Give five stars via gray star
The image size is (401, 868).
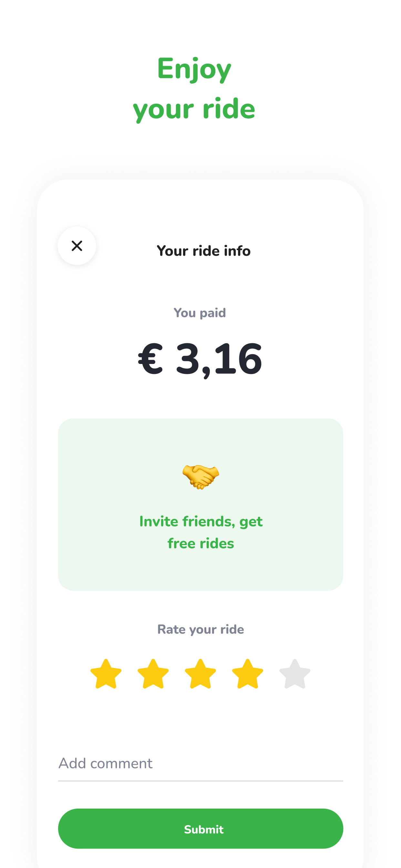294,674
